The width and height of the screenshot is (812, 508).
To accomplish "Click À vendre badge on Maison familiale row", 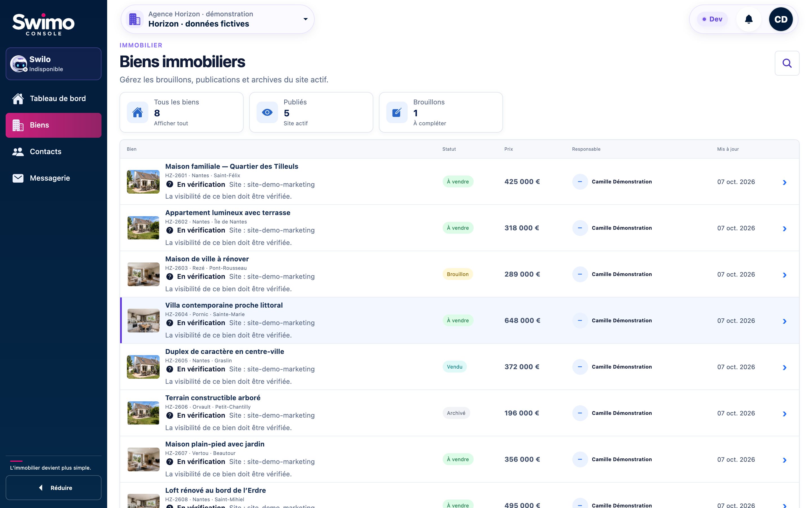I will point(458,182).
